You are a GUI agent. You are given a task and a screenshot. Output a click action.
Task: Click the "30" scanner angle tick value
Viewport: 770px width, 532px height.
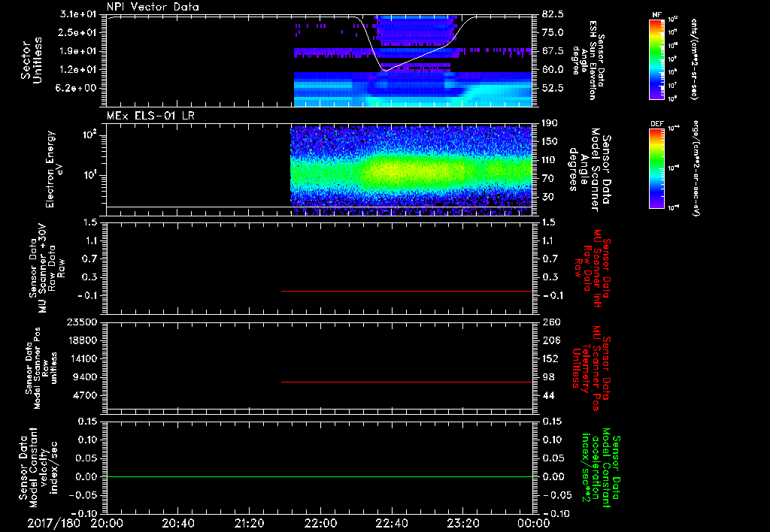pyautogui.click(x=548, y=198)
